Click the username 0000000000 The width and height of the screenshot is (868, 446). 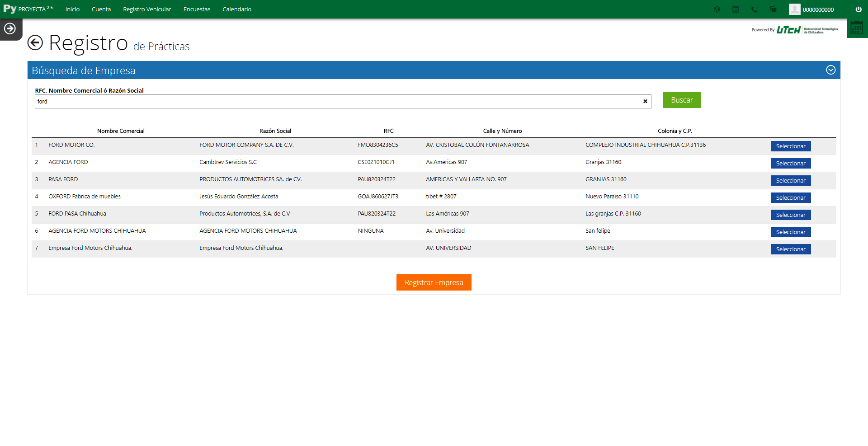(818, 9)
